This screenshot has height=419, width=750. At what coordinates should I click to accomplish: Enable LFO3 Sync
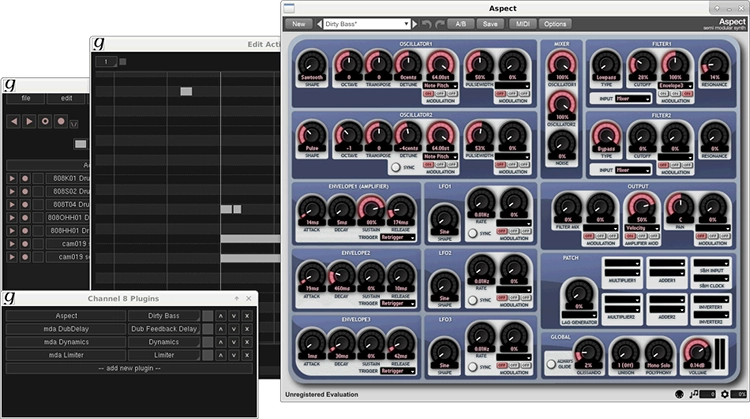coord(473,367)
